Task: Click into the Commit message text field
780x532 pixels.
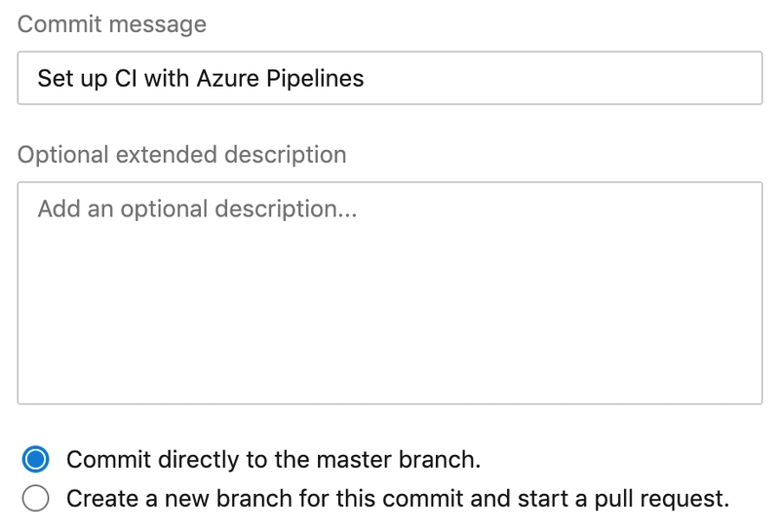Action: coord(390,78)
